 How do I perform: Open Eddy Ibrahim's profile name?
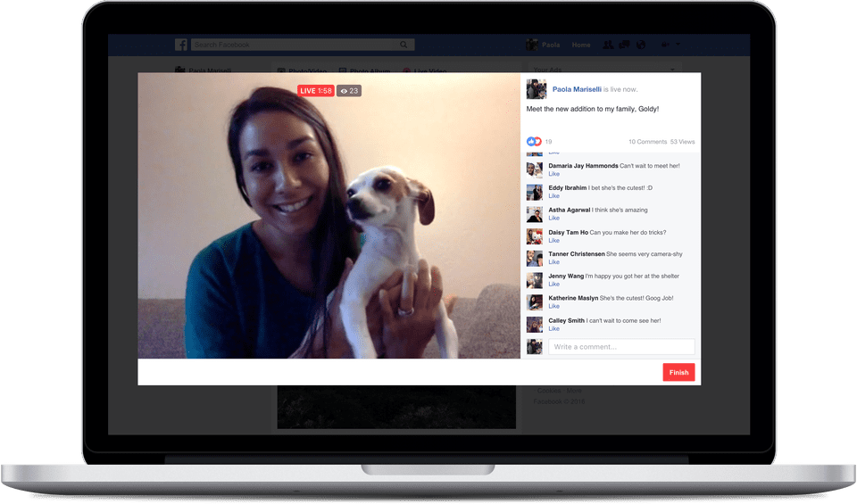coord(568,188)
